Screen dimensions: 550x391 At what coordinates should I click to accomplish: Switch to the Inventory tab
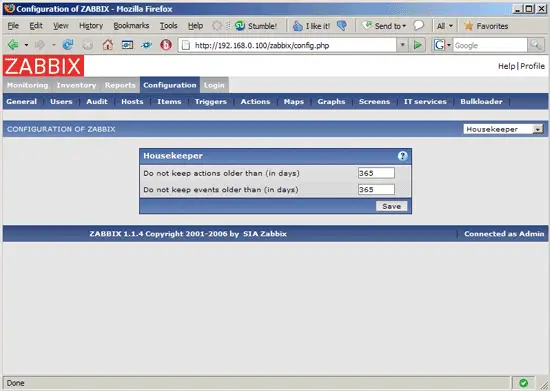coord(76,85)
